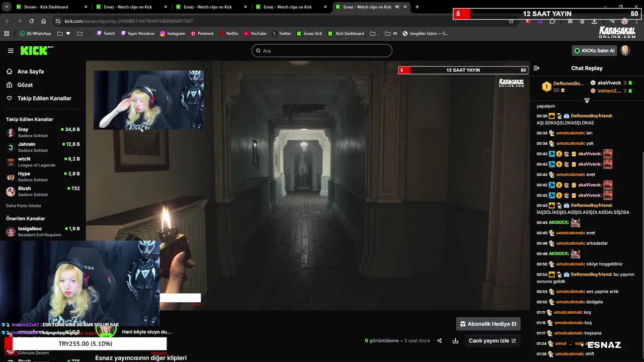The height and width of the screenshot is (362, 644).
Task: Open Netflix bookmark
Action: (228, 34)
